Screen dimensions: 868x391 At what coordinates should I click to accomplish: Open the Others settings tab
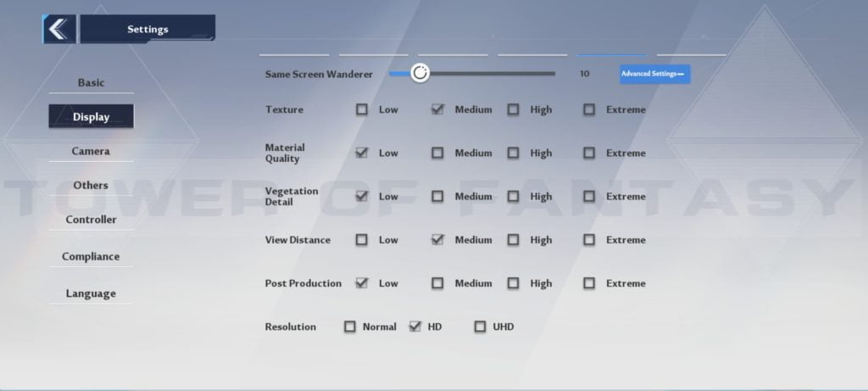pyautogui.click(x=91, y=185)
